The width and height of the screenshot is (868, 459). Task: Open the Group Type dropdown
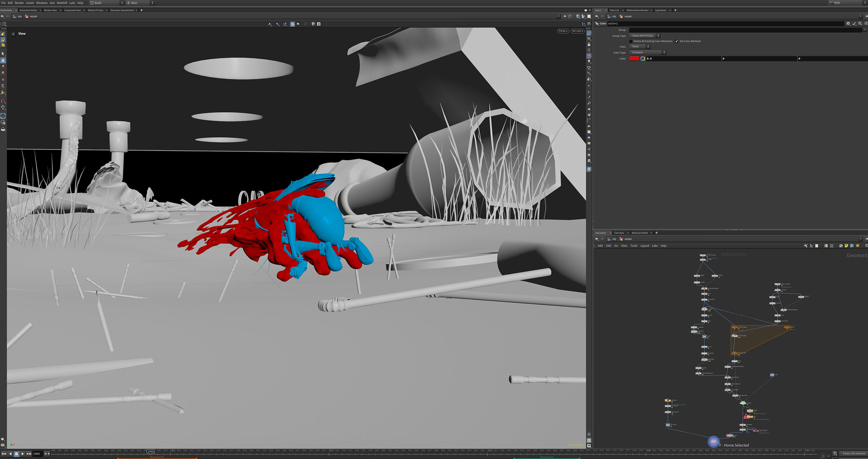coord(644,36)
